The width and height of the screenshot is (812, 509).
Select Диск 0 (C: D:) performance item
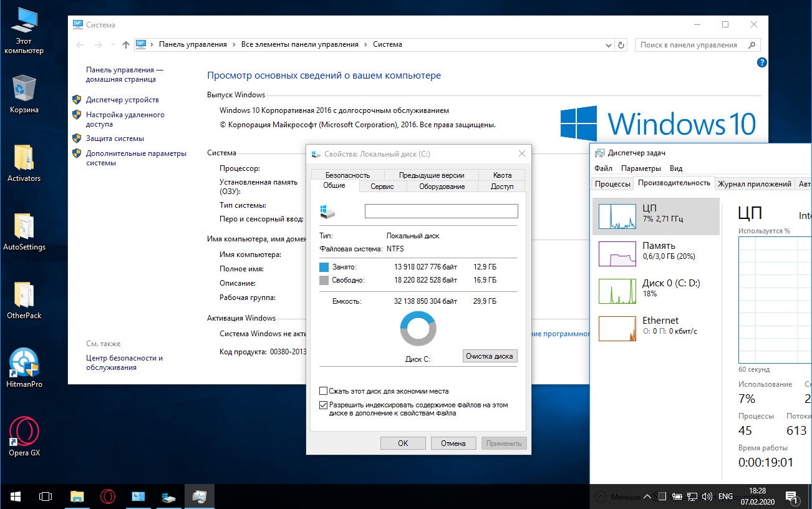pos(656,291)
